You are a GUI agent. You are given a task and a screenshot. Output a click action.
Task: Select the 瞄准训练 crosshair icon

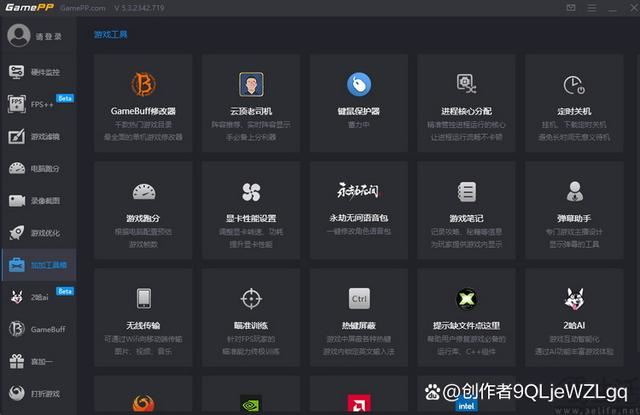251,298
